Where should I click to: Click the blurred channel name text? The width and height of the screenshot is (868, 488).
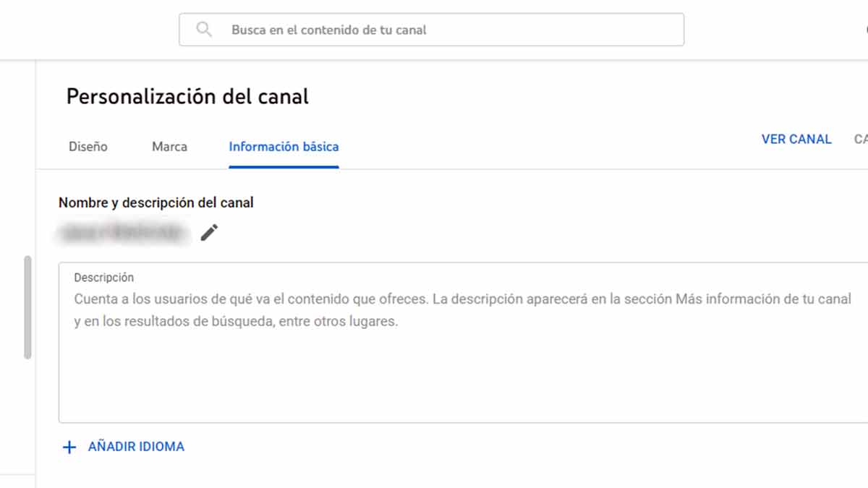point(123,232)
